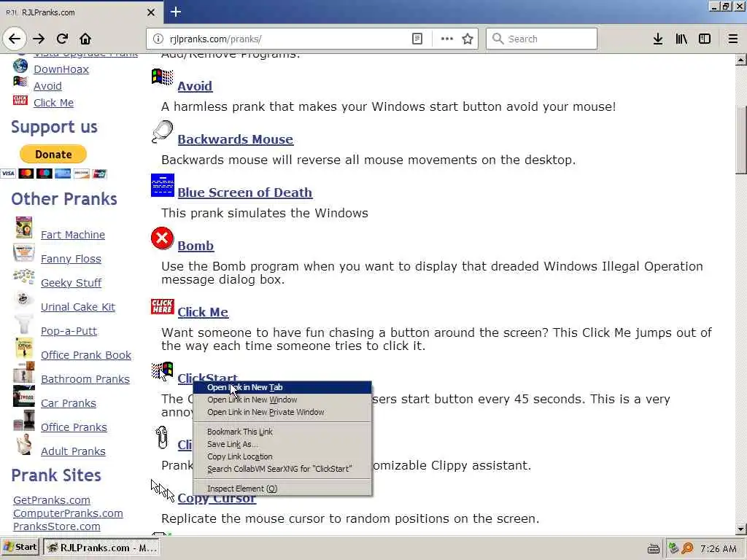Switch to the RJLPranks.com tab
The height and width of the screenshot is (560, 747).
click(x=82, y=12)
